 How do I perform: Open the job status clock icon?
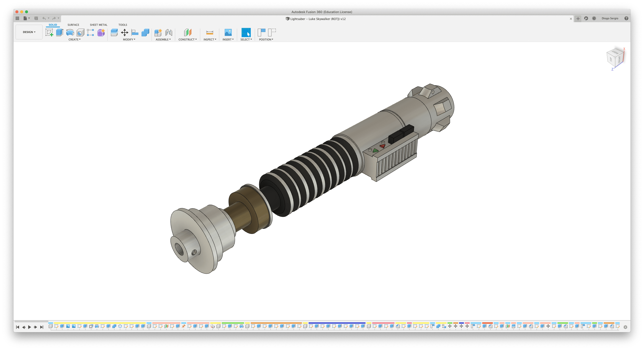[594, 18]
